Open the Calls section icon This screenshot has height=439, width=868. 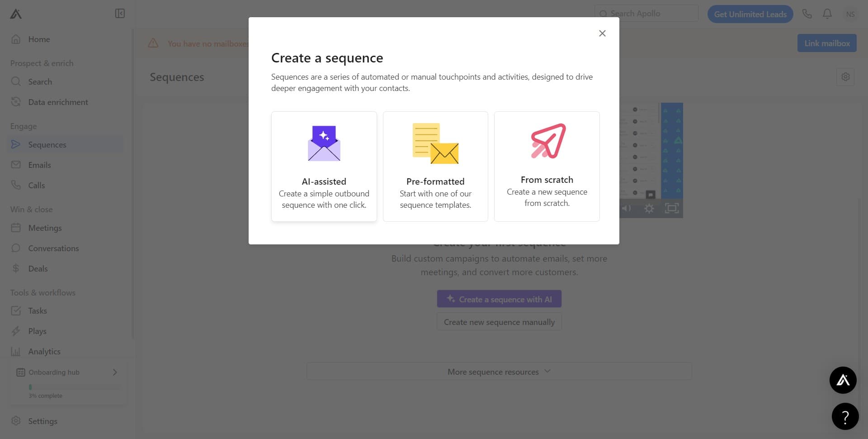[16, 185]
